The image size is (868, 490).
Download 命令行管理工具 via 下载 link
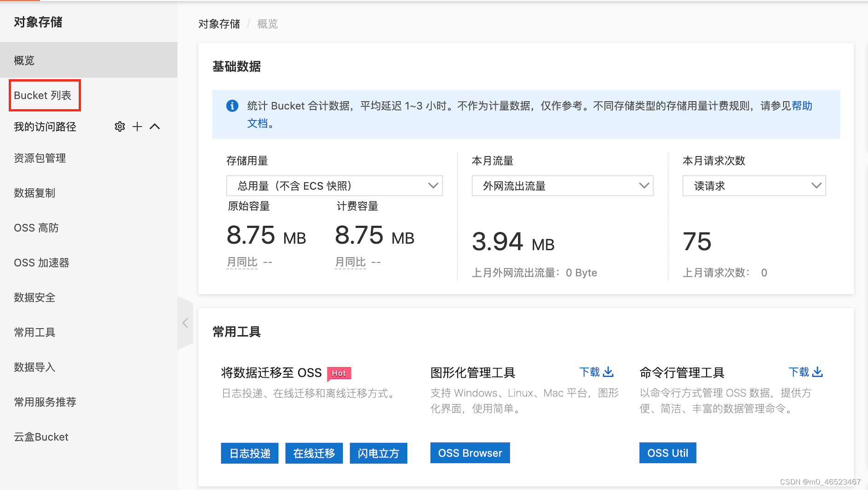805,372
